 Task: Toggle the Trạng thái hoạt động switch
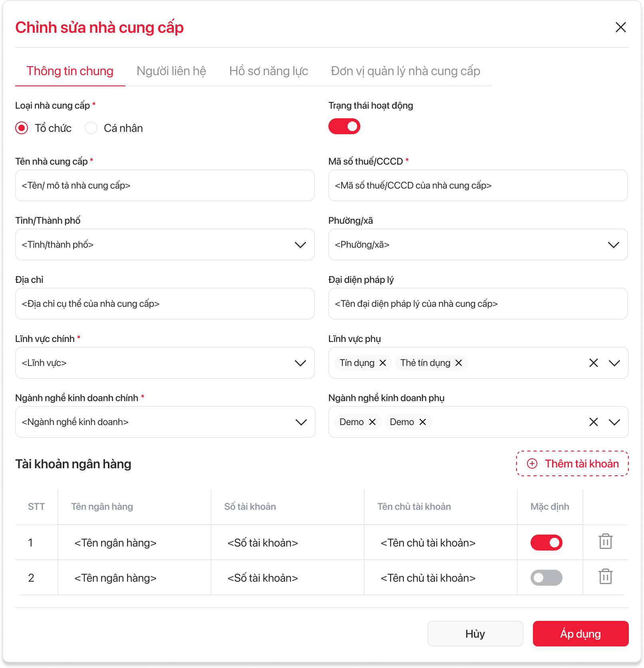[344, 126]
